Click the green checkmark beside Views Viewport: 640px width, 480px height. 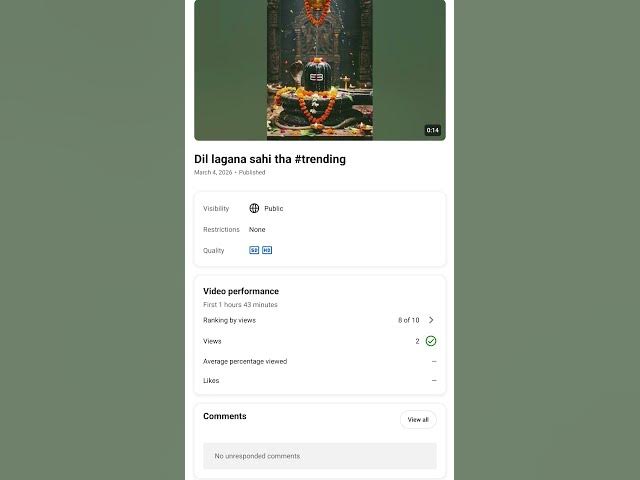click(431, 341)
